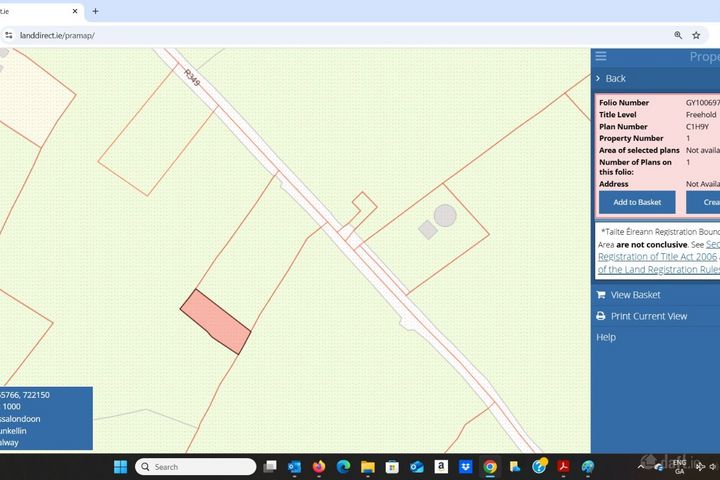Click the Add to Basket button
The width and height of the screenshot is (720, 480).
[x=637, y=202]
